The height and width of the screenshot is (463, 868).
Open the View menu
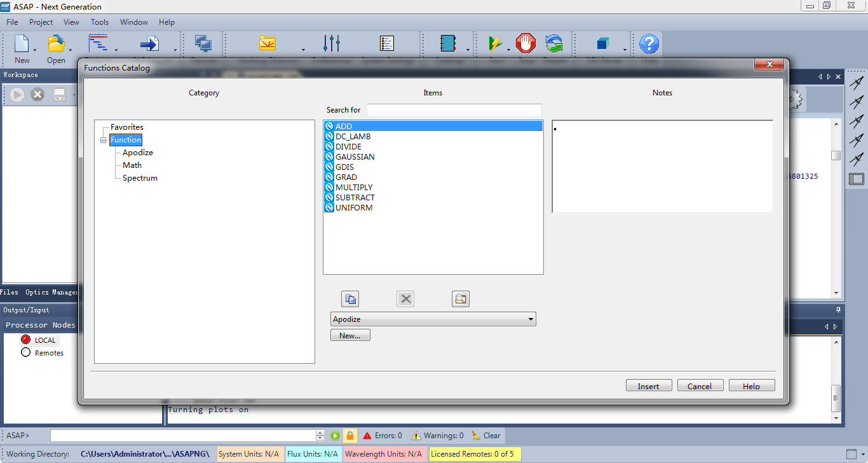coord(72,22)
